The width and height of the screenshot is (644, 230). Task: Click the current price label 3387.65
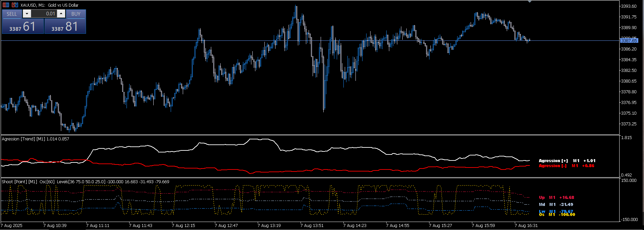[x=629, y=40]
